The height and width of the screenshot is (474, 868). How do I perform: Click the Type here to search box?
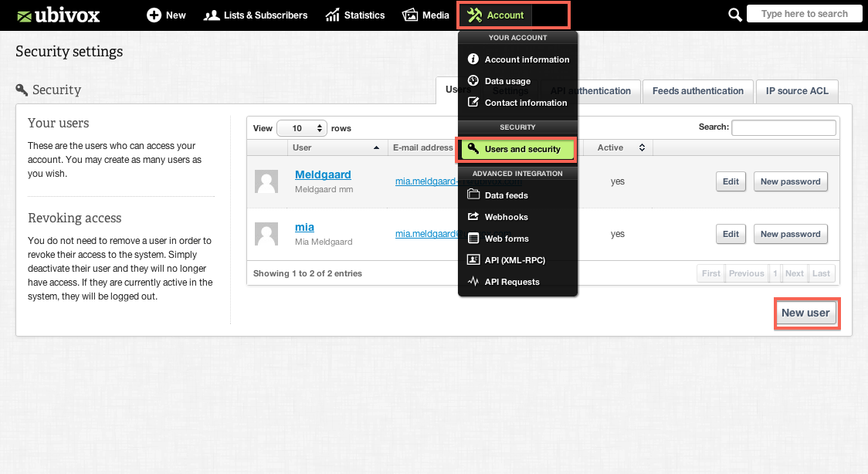click(805, 14)
